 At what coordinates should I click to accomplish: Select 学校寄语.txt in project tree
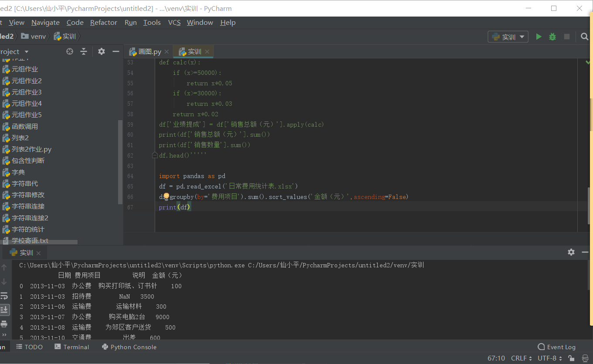(30, 241)
